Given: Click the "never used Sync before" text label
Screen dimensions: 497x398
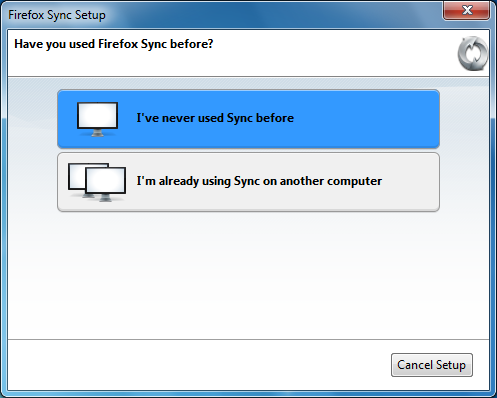Looking at the screenshot, I should pos(215,118).
